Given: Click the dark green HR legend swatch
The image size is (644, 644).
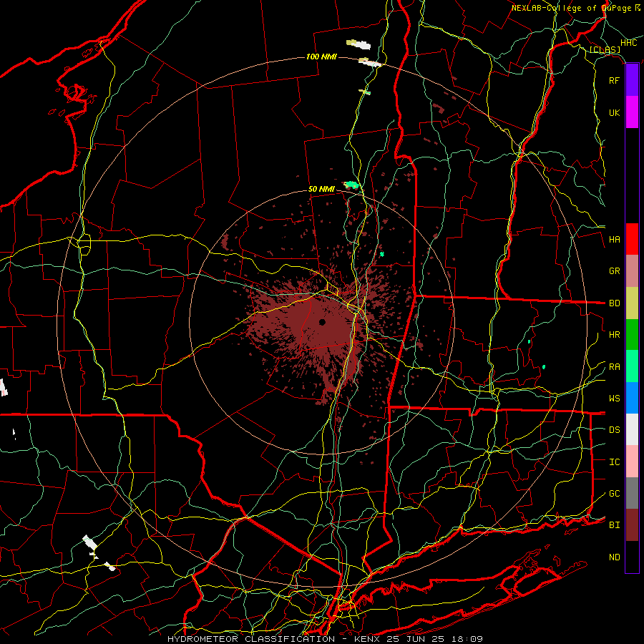Looking at the screenshot, I should (x=632, y=334).
